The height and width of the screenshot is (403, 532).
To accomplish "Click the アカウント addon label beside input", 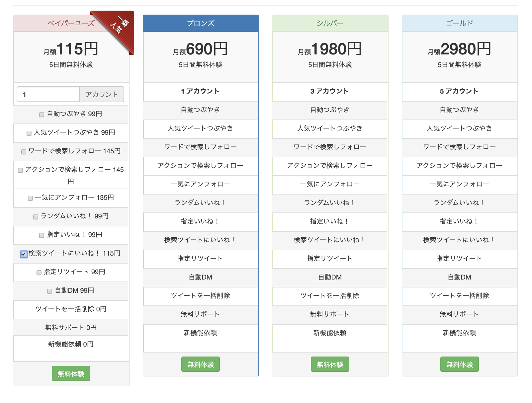I will point(102,95).
